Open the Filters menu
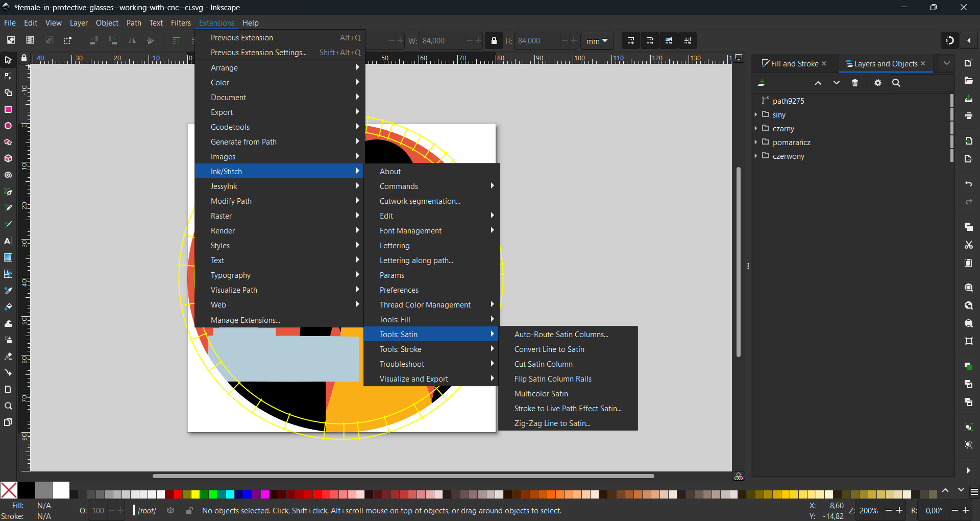The image size is (980, 521). coord(181,23)
